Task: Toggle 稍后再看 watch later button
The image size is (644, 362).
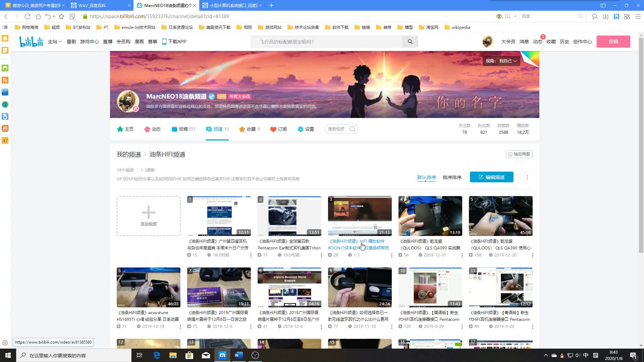Action: pyautogui.click(x=519, y=154)
